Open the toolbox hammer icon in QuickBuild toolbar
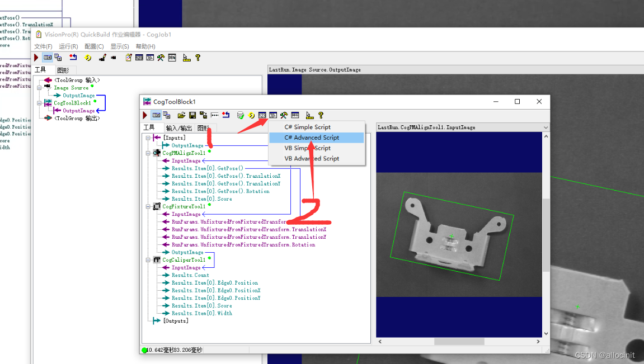Screen dimensions: 644x364 click(x=161, y=58)
